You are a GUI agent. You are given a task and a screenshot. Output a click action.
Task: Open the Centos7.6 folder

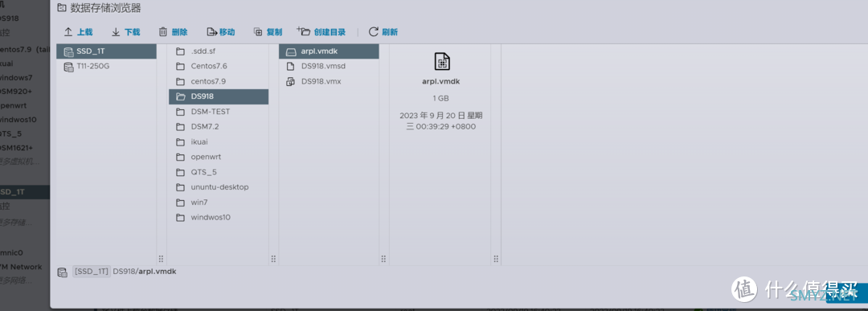click(x=219, y=67)
